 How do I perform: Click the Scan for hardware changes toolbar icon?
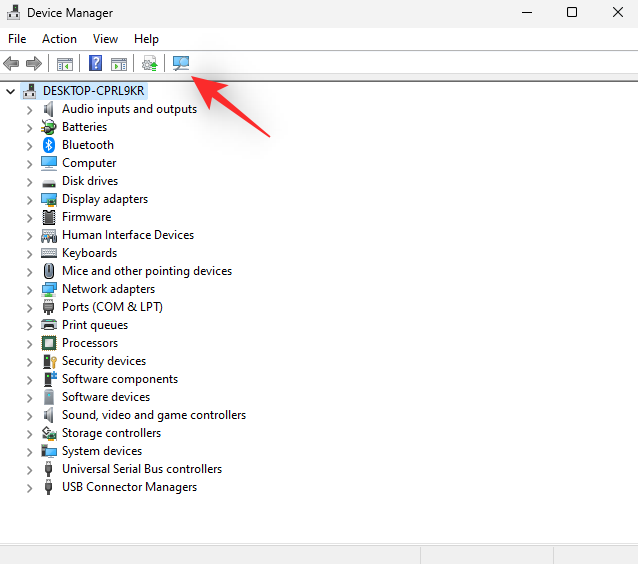(x=181, y=64)
